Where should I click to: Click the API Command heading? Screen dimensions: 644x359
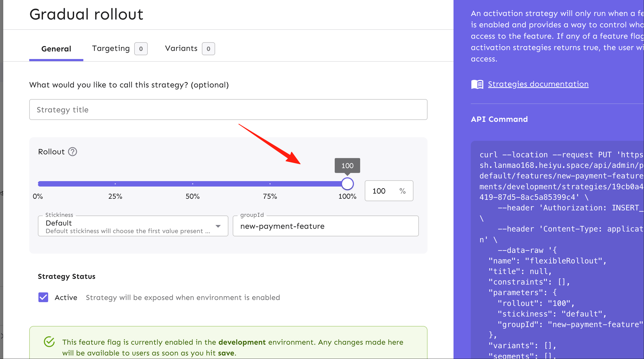coord(499,119)
